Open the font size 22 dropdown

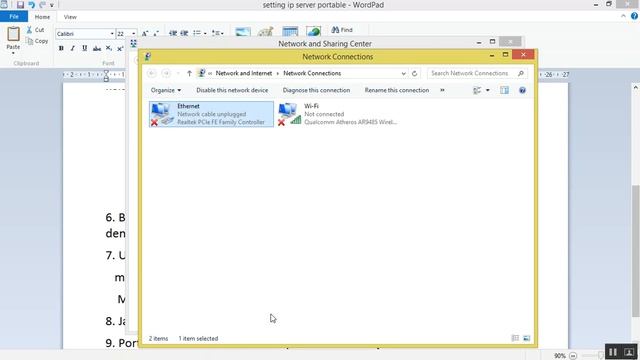point(133,34)
